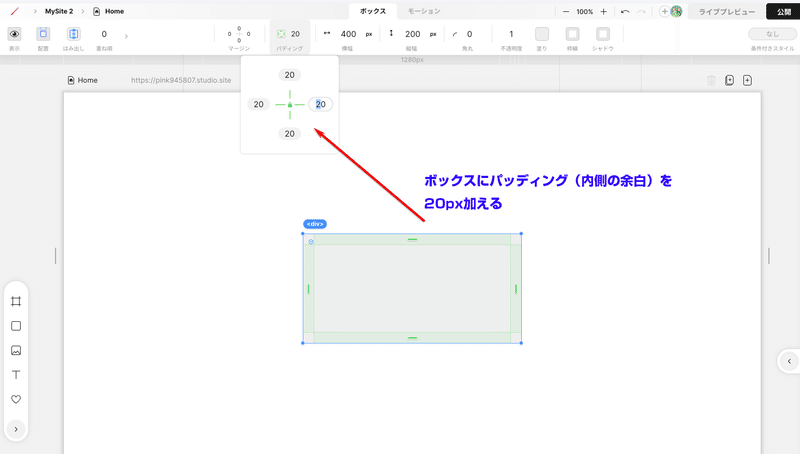Screen dimensions: 800x454
Task: Expand more options chevron after 重ね順
Action: tap(126, 36)
